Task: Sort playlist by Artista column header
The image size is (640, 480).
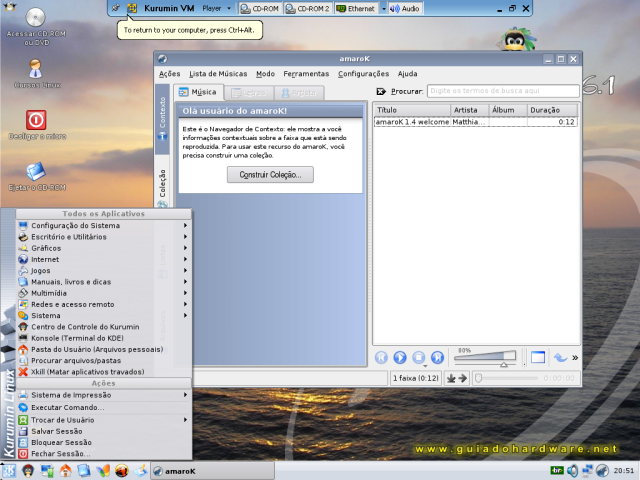Action: [x=469, y=110]
